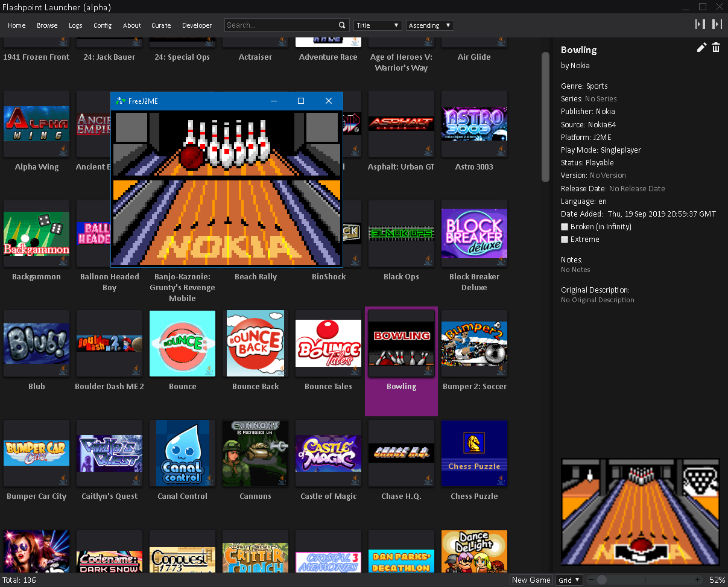Click the pencil edit icon for Bowling
Image resolution: width=728 pixels, height=587 pixels.
point(701,48)
